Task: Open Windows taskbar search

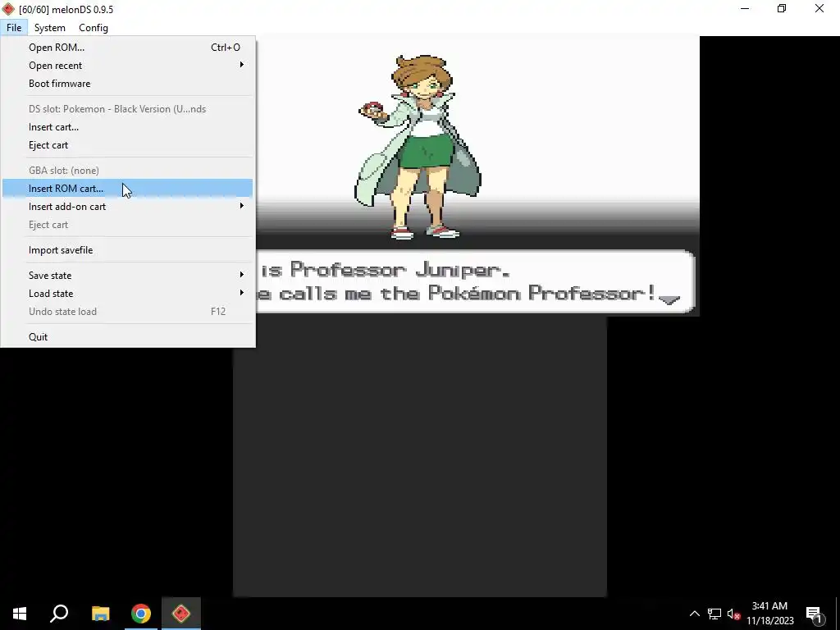Action: tap(59, 614)
